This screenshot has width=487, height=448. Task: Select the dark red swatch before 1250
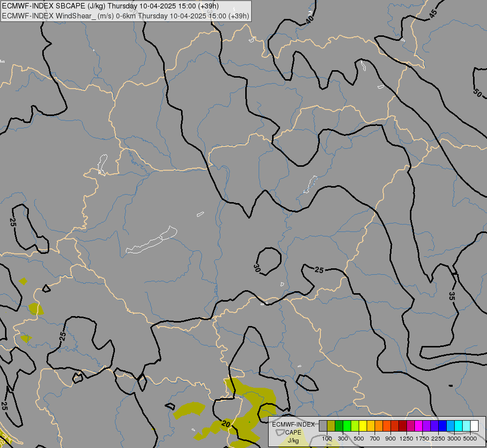coord(403,426)
